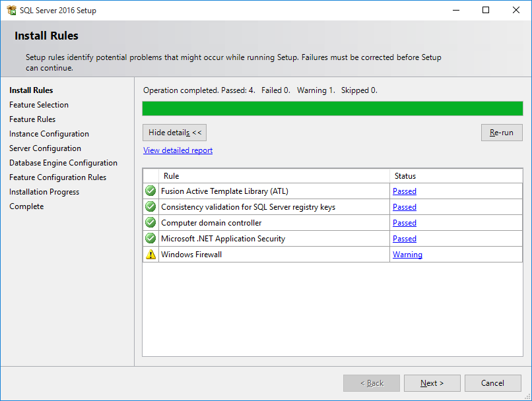Open the Warning status link for Windows Firewall

pyautogui.click(x=407, y=255)
